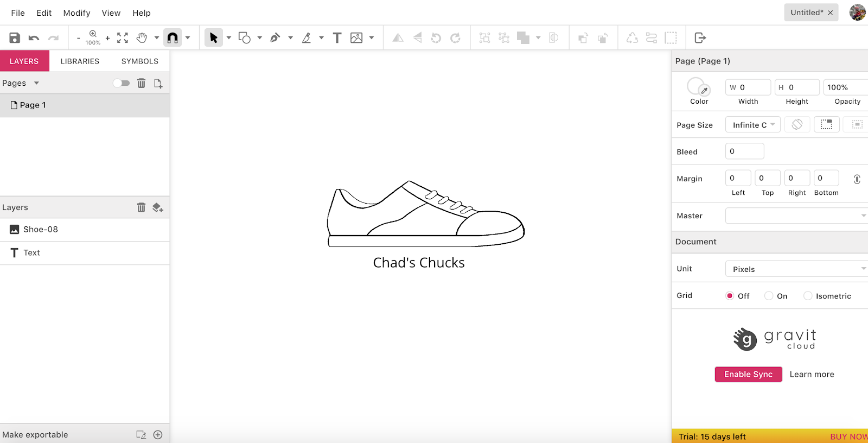Click the Insert Image tool icon
Image resolution: width=868 pixels, height=443 pixels.
coord(356,38)
